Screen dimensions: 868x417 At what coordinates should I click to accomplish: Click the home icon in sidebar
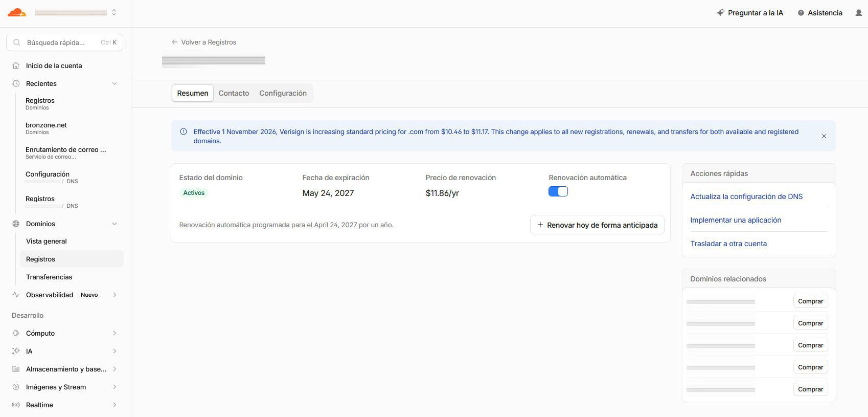pos(16,65)
